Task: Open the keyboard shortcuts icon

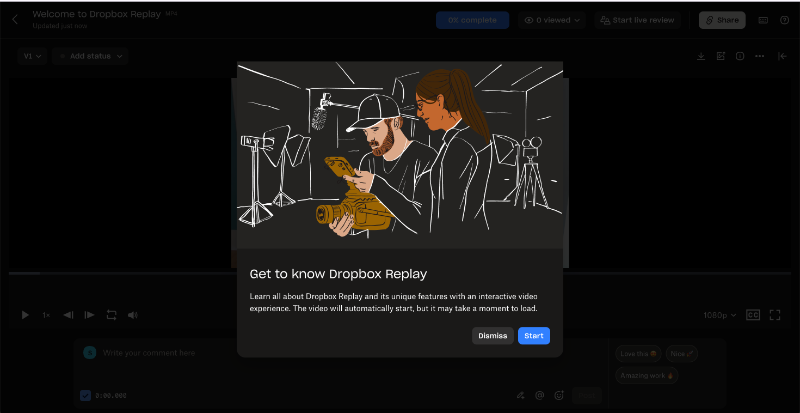Action: pos(763,20)
